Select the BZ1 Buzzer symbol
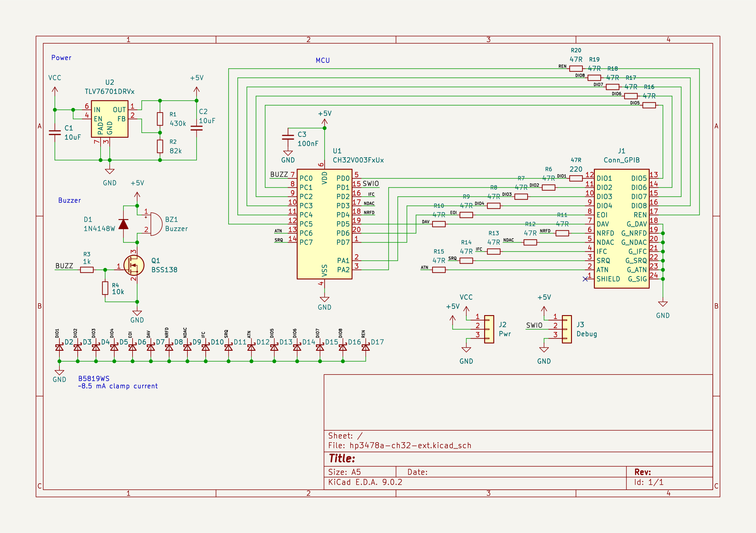 click(155, 224)
